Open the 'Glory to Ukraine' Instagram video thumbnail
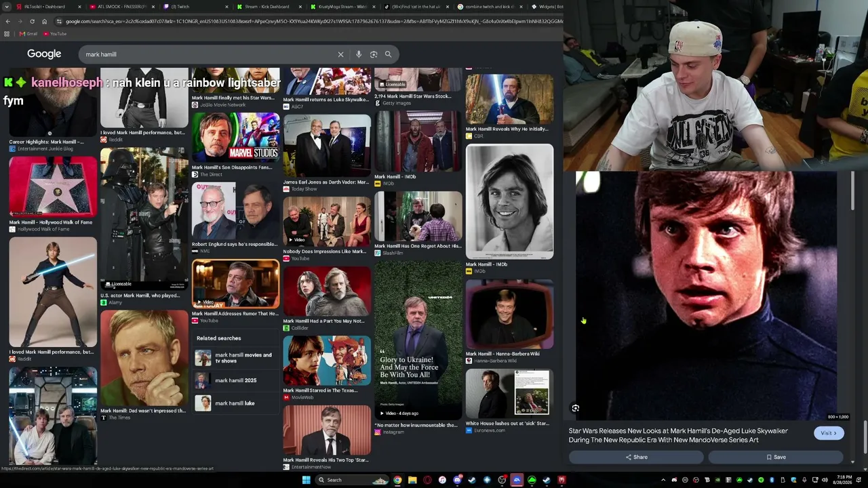The width and height of the screenshot is (868, 488). click(x=418, y=341)
